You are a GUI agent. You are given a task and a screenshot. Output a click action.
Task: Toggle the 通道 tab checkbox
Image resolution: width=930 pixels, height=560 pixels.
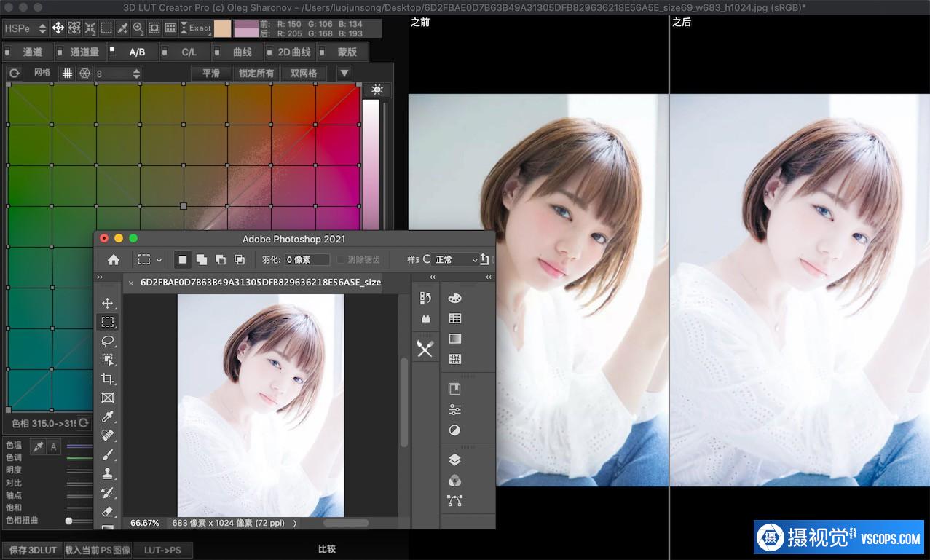tap(8, 52)
